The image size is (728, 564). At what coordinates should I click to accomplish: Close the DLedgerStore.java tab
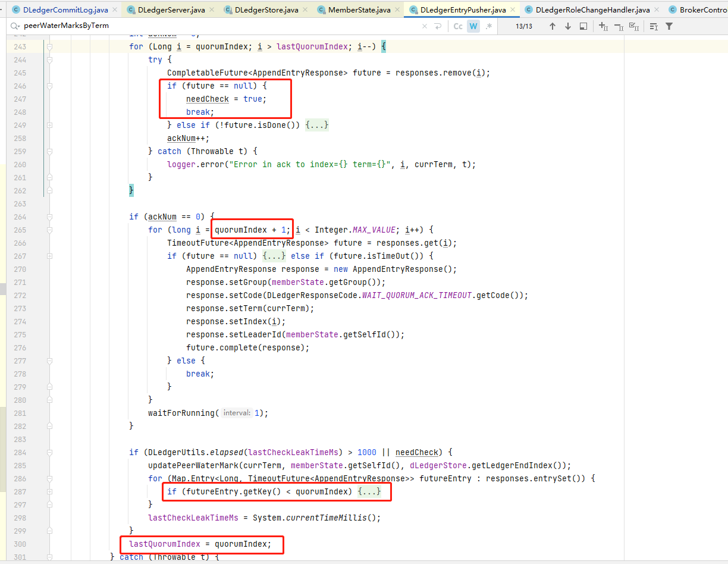click(x=305, y=10)
